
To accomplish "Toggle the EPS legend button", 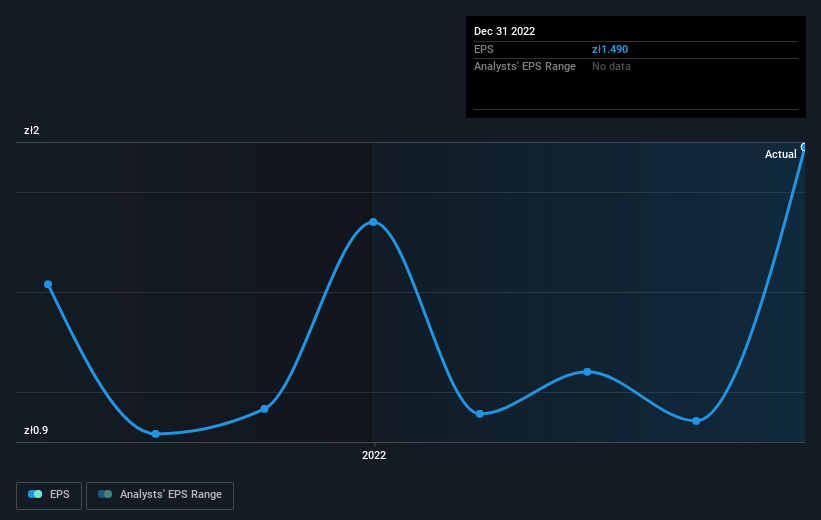I will tap(49, 495).
